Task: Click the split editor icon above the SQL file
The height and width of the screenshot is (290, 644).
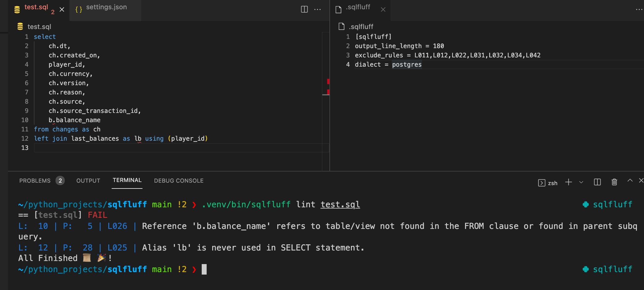Action: [304, 9]
